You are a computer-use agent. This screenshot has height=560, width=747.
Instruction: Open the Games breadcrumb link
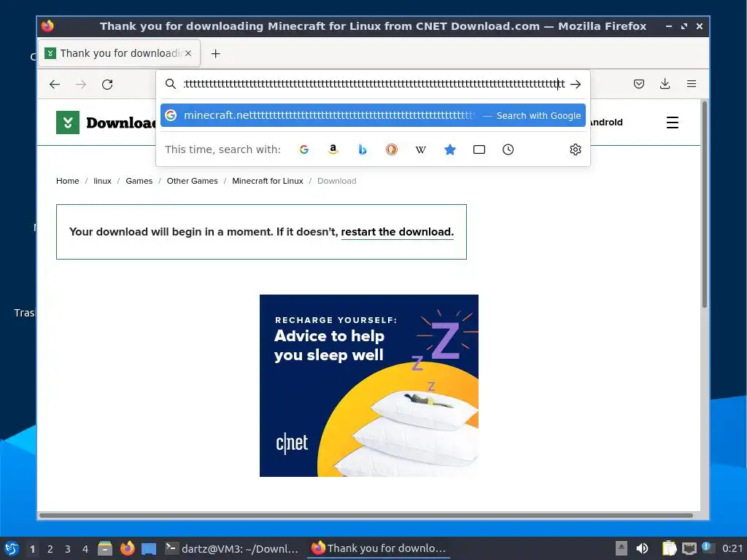coord(139,181)
